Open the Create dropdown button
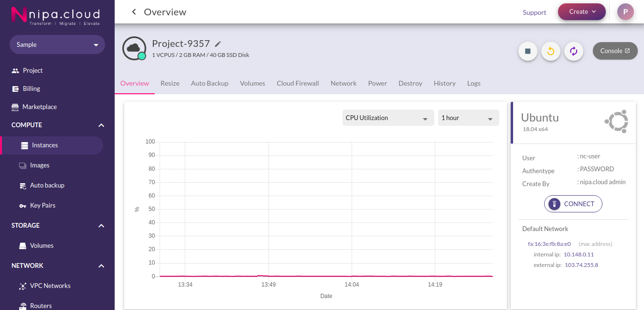This screenshot has width=644, height=310. point(582,12)
